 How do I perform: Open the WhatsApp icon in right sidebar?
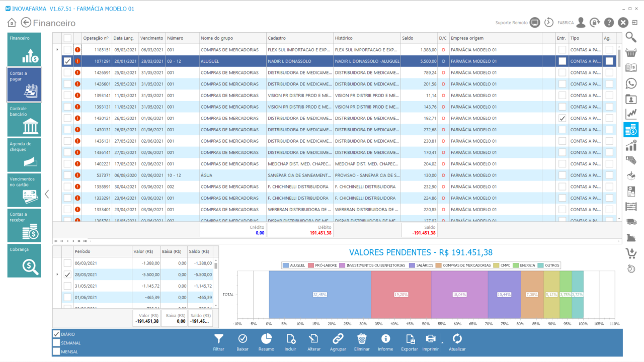click(x=631, y=83)
